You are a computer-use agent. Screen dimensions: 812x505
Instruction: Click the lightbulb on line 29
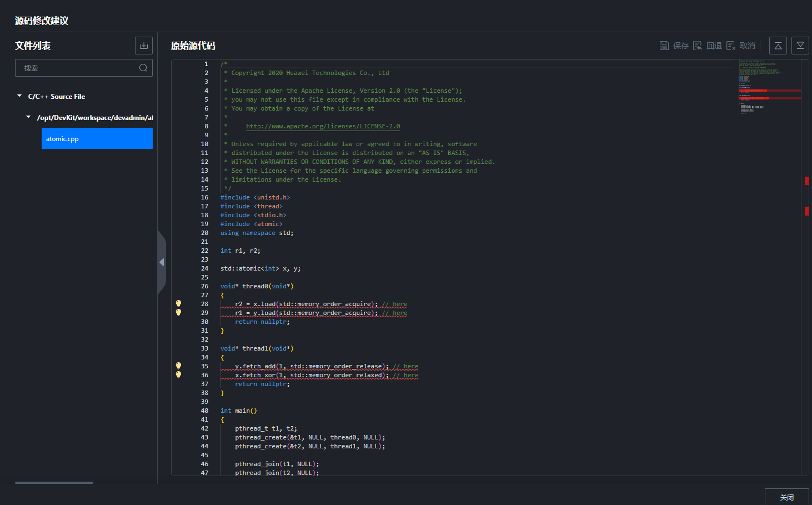[x=178, y=313]
